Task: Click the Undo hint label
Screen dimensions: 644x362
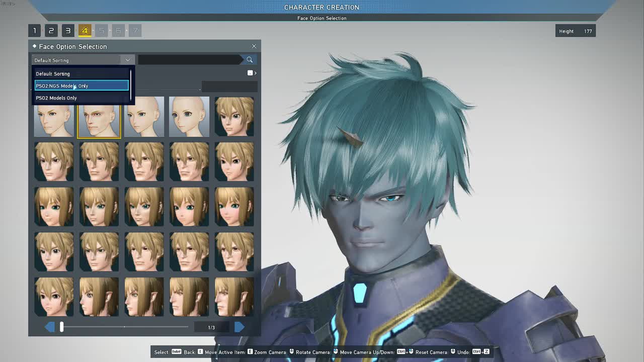Action: [x=463, y=352]
